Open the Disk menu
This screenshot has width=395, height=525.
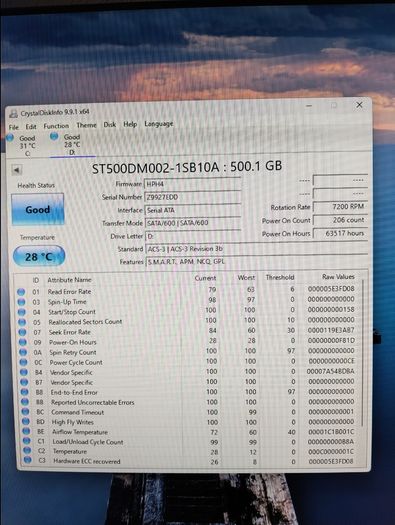pyautogui.click(x=109, y=125)
